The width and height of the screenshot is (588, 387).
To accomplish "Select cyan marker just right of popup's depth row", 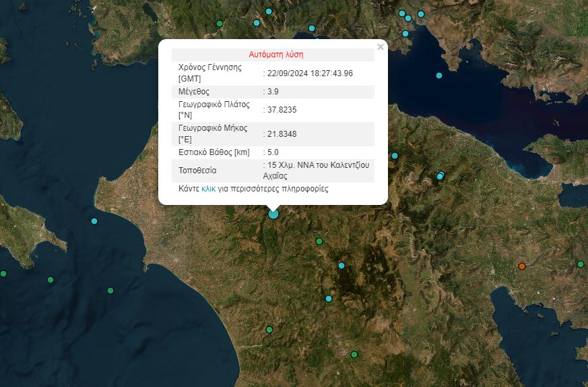I will point(395,156).
